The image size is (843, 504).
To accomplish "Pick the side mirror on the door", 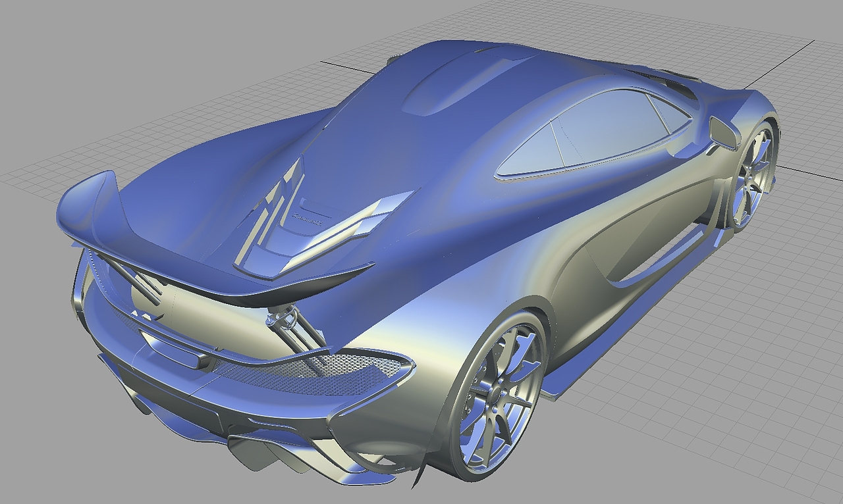I will tap(724, 133).
